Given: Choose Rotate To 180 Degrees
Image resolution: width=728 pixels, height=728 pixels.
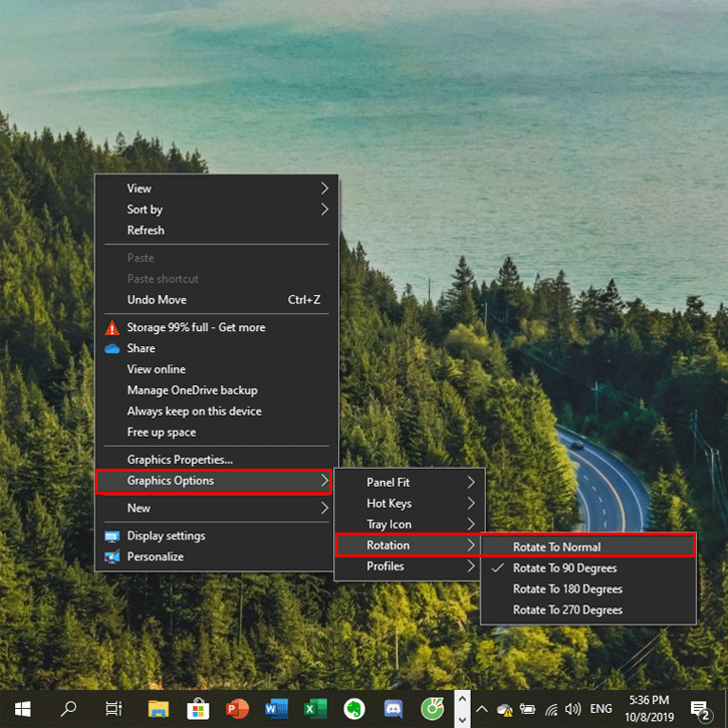Looking at the screenshot, I should tap(567, 589).
